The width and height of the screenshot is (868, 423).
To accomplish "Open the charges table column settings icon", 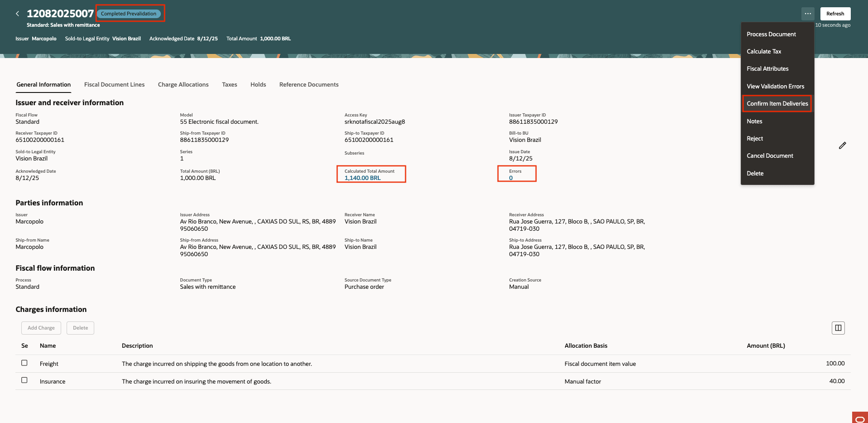I will tap(838, 328).
